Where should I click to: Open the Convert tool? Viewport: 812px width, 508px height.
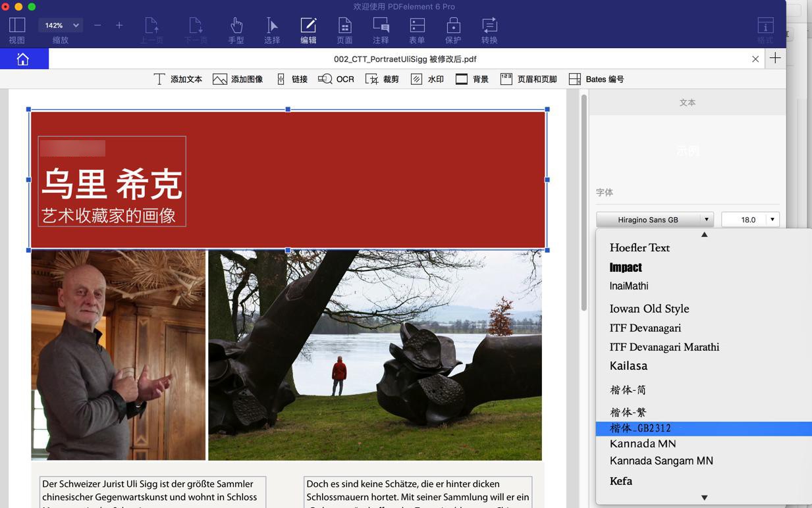coord(489,30)
